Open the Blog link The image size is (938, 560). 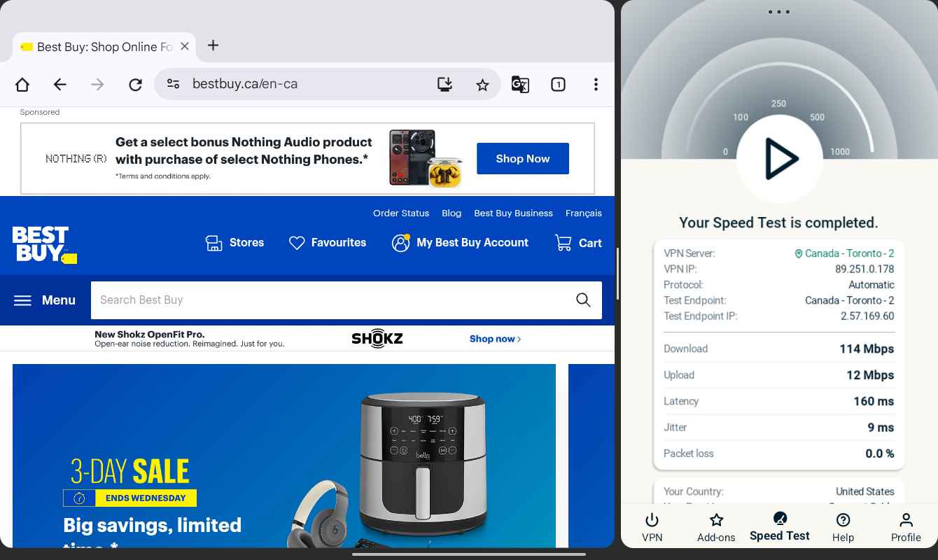tap(451, 213)
